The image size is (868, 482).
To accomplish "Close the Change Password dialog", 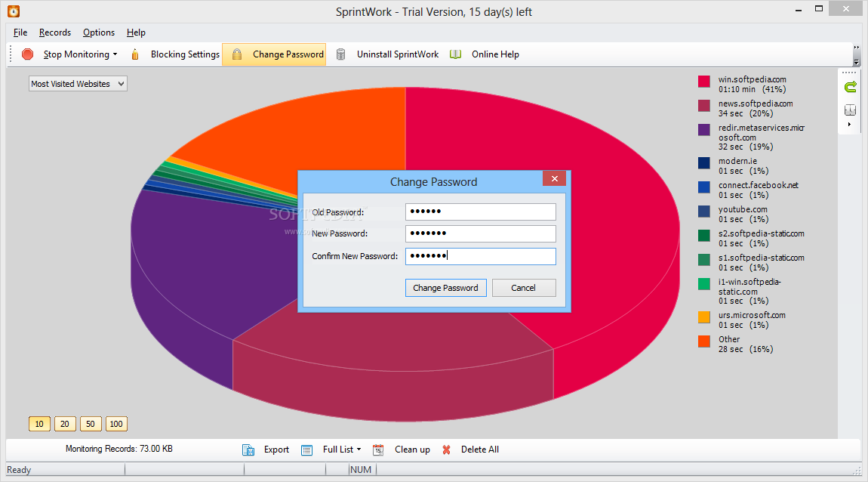I will tap(554, 178).
